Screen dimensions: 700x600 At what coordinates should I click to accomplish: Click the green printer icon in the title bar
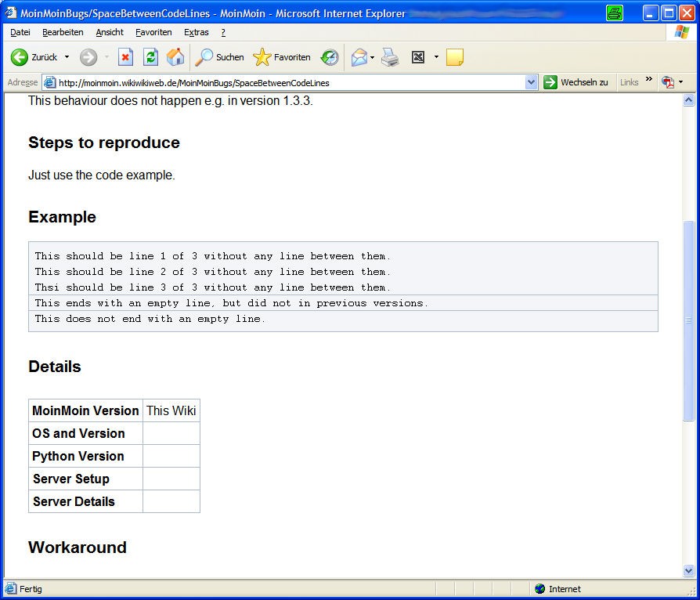(615, 13)
